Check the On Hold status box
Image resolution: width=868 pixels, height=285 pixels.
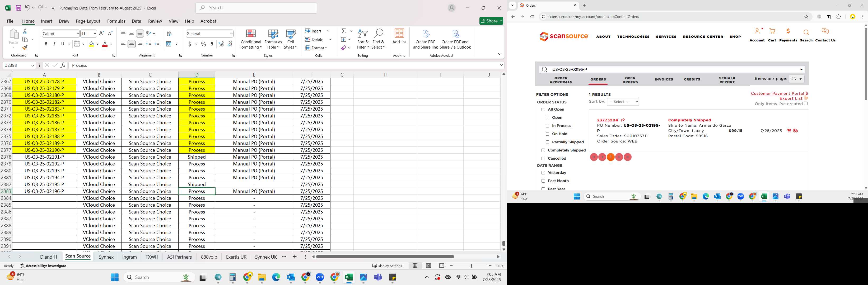point(547,134)
